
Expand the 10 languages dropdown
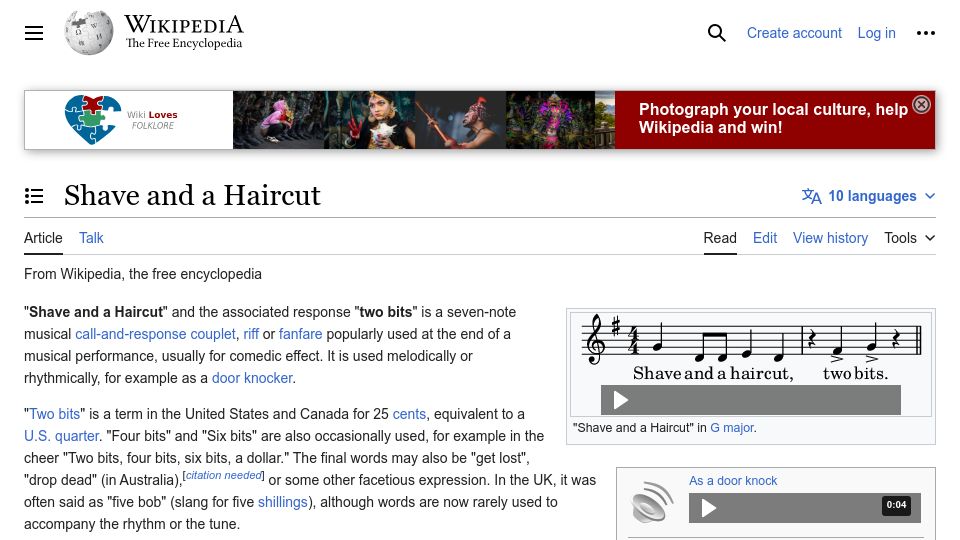click(868, 196)
